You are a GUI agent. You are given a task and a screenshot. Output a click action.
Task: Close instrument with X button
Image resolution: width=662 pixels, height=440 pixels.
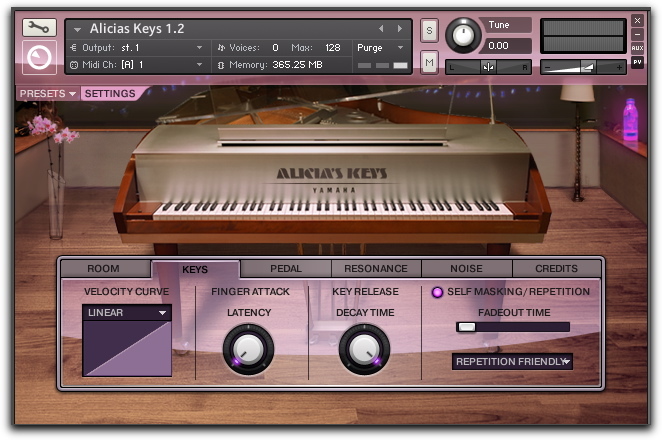(x=637, y=20)
